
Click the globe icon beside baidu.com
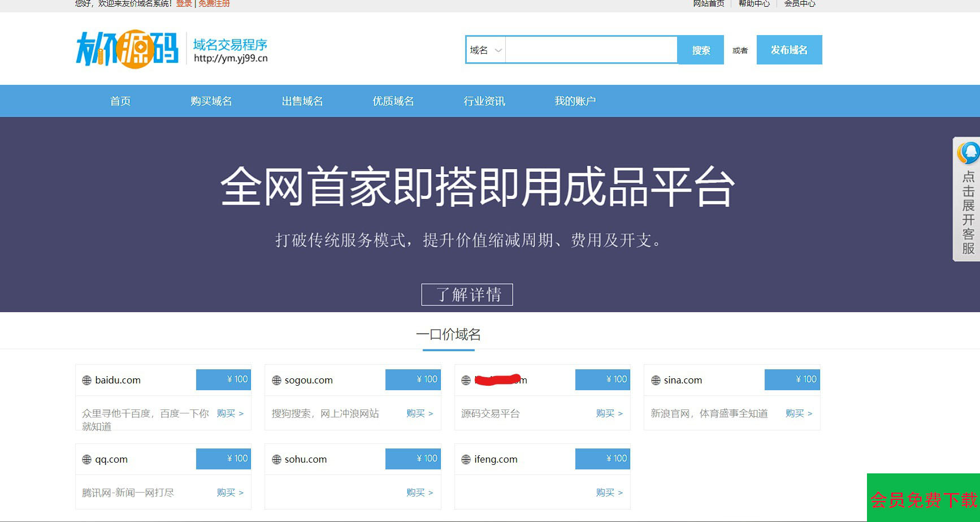[x=86, y=381]
